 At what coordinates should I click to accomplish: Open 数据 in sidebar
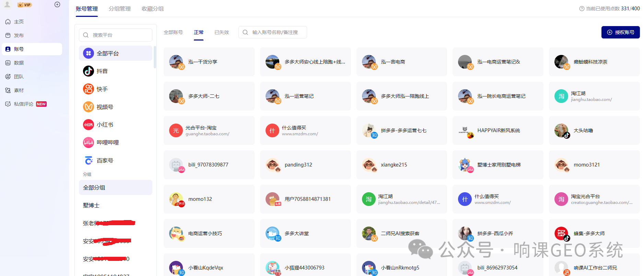coord(32,63)
